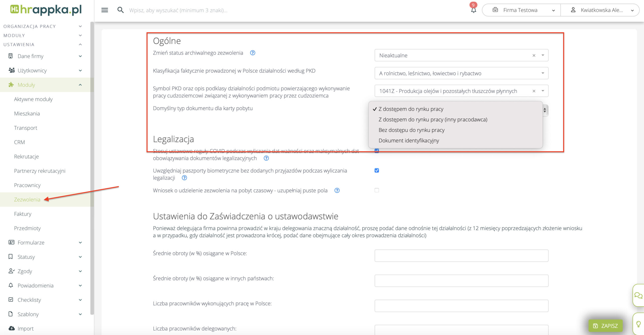Screen dimensions: 644x335
Task: Click the search magnifier icon
Action: click(120, 10)
